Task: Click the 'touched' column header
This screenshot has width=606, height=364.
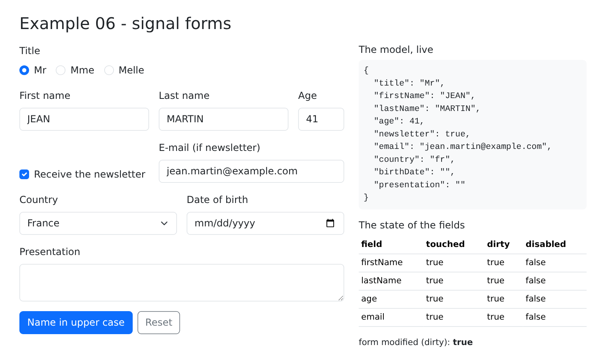Action: click(x=445, y=244)
